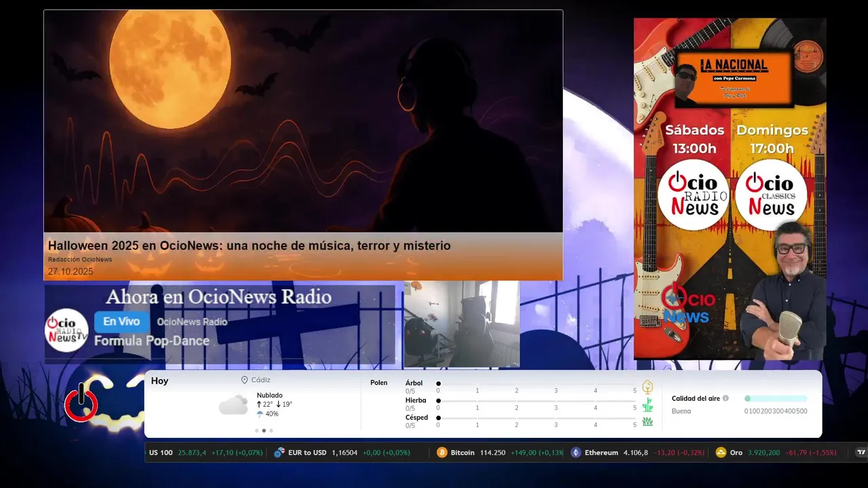The height and width of the screenshot is (488, 868).
Task: Open the Halloween 2025 en OcioNews headline
Action: tap(250, 245)
